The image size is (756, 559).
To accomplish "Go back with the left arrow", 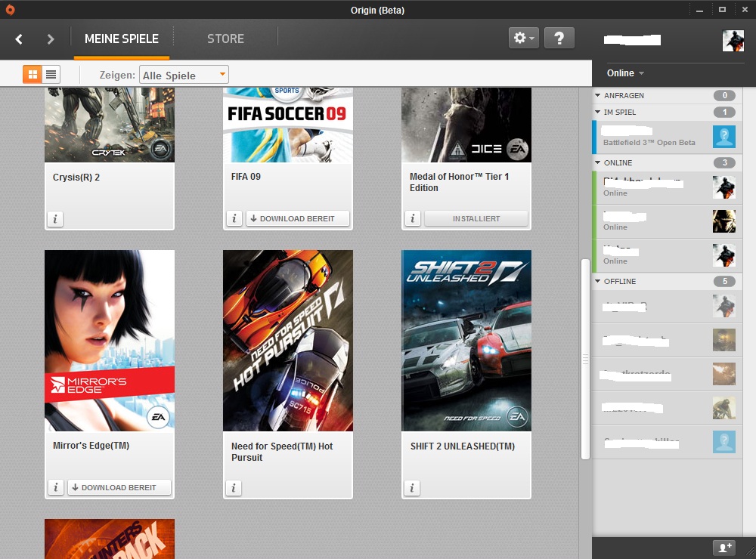I will [x=19, y=39].
